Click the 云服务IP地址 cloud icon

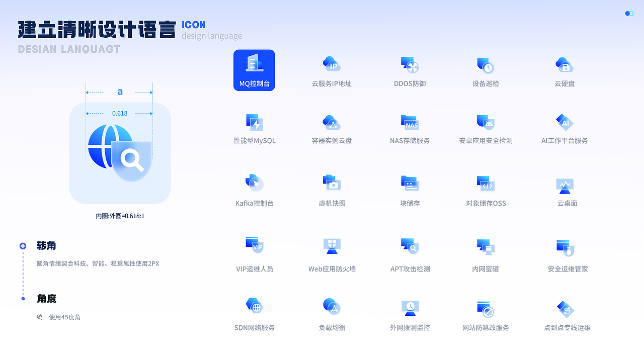click(332, 63)
